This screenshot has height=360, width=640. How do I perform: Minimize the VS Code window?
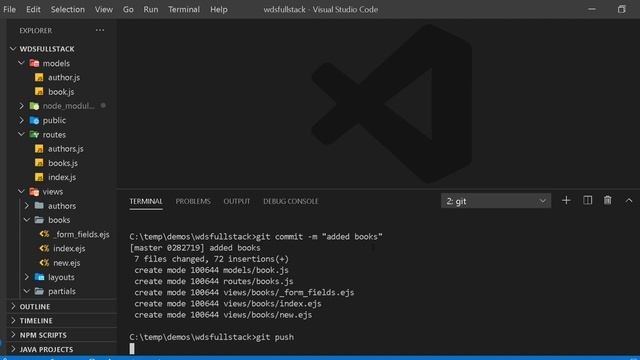click(x=592, y=9)
